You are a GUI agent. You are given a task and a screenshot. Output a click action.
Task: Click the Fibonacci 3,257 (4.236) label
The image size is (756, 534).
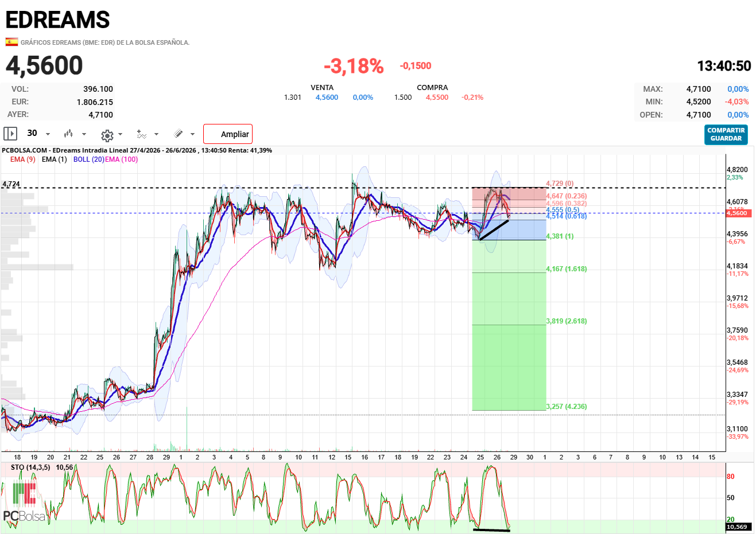567,407
